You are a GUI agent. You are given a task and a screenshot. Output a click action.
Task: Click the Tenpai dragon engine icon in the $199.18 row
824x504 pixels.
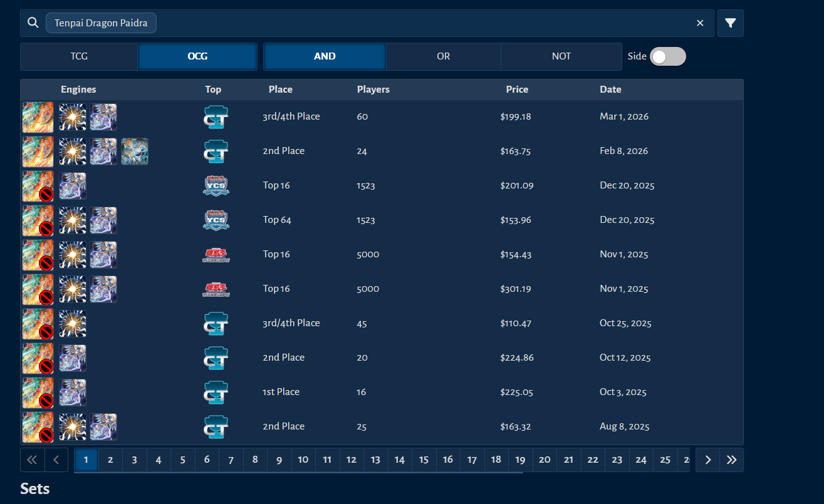pyautogui.click(x=38, y=117)
